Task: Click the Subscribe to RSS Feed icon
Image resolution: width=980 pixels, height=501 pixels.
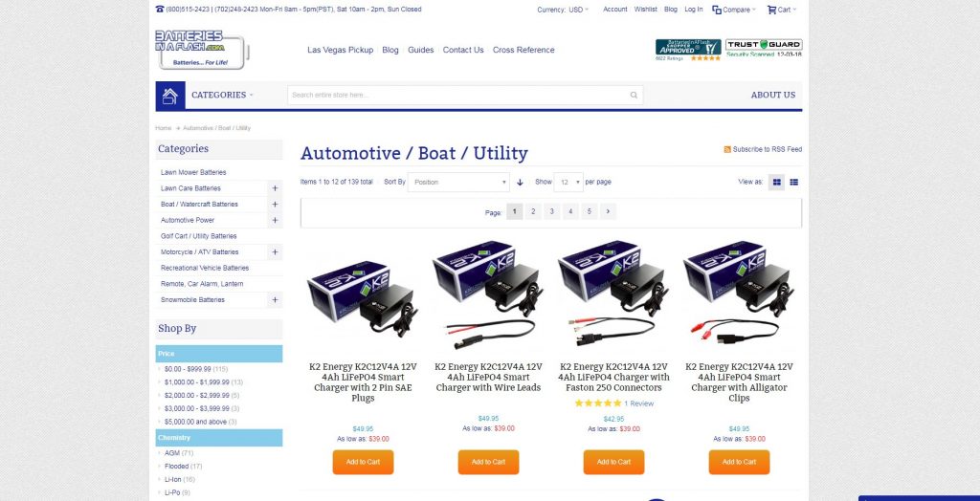Action: pos(727,149)
